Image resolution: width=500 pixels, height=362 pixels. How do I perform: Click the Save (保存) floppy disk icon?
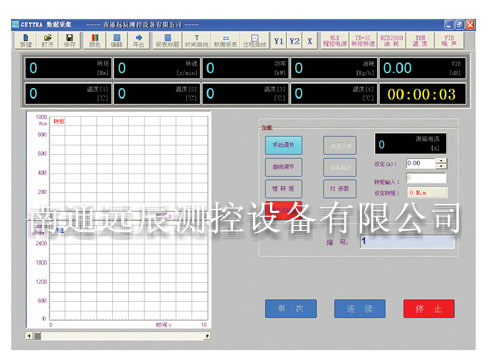(x=69, y=40)
